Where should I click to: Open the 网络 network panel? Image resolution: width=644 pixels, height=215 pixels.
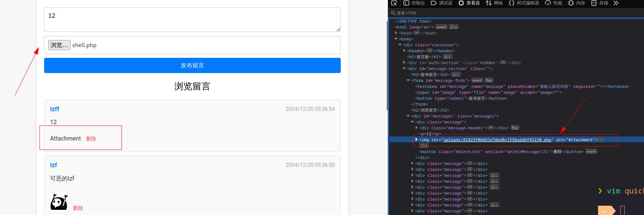494,3
